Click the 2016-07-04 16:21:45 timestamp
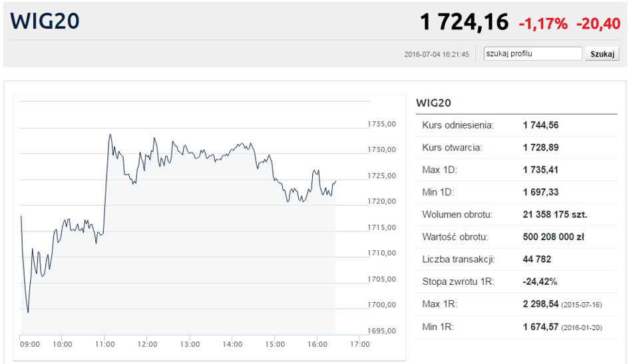Screen dimensions: 629x364 coord(437,55)
